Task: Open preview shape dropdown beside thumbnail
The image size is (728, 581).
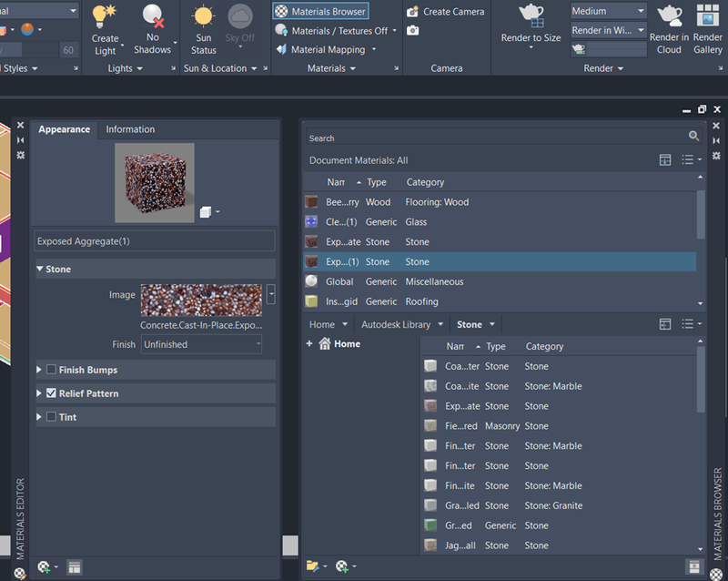Action: pyautogui.click(x=210, y=212)
